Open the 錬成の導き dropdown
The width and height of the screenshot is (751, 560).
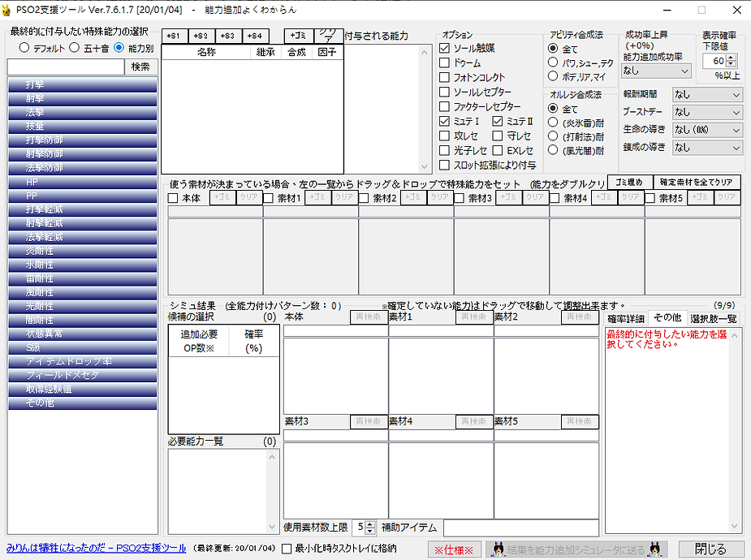click(x=707, y=148)
